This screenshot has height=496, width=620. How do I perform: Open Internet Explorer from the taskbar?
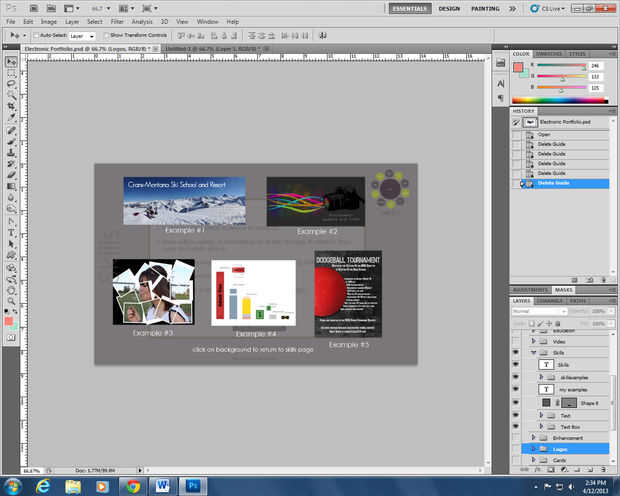click(44, 485)
